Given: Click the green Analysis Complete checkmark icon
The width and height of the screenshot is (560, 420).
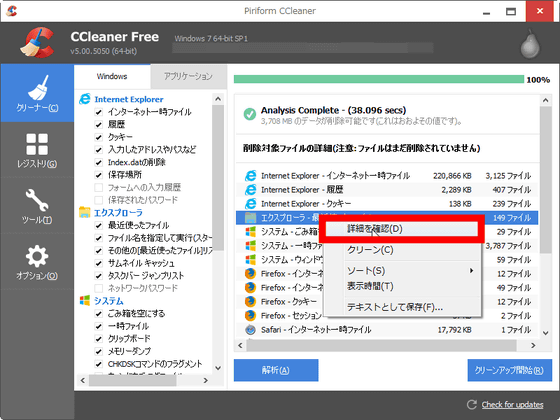Looking at the screenshot, I should tap(250, 114).
